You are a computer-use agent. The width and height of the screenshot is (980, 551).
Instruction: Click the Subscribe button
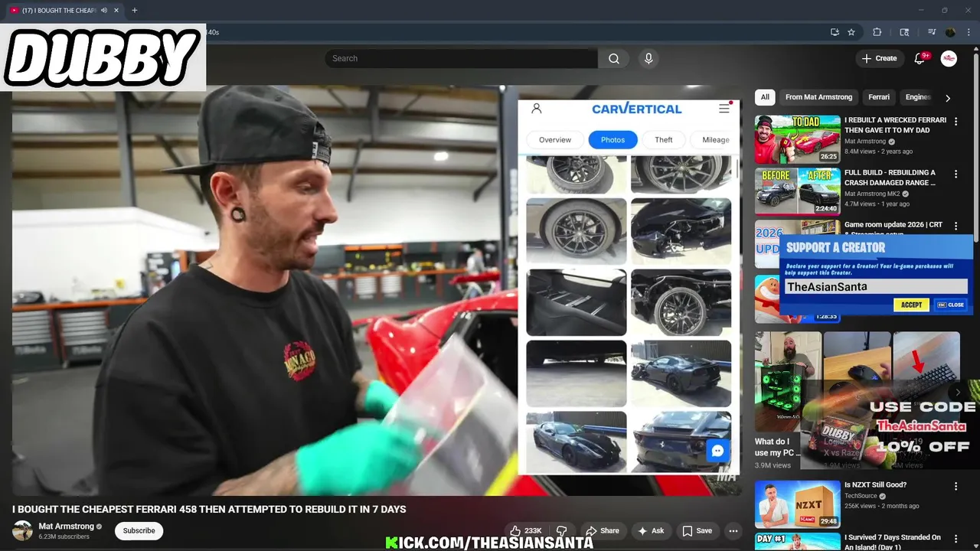[139, 530]
